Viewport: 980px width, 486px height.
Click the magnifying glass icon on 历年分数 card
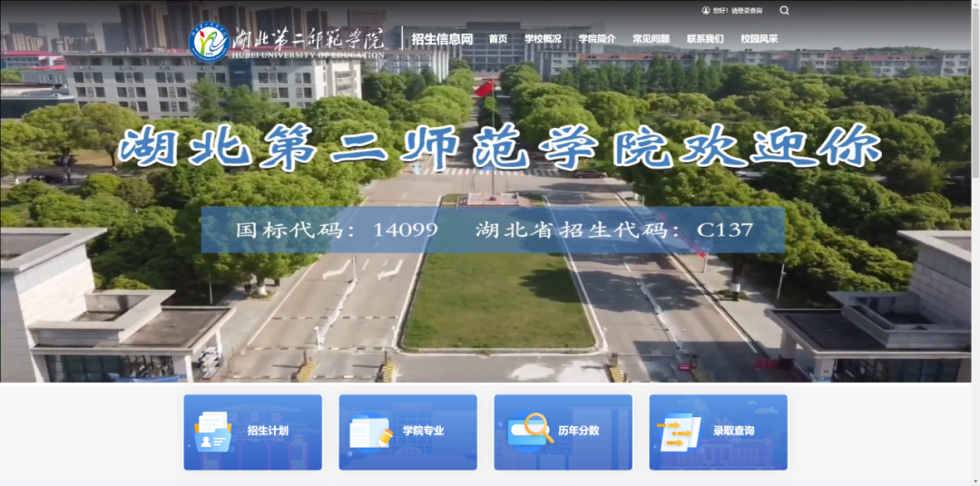pyautogui.click(x=531, y=430)
